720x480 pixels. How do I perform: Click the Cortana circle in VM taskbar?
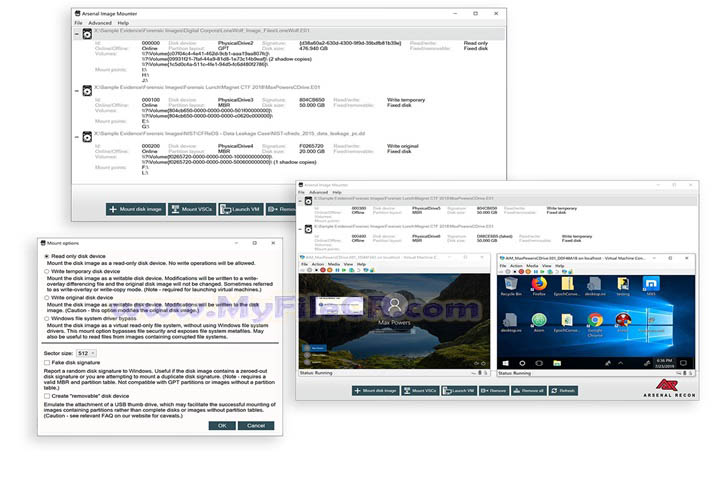pyautogui.click(x=522, y=363)
